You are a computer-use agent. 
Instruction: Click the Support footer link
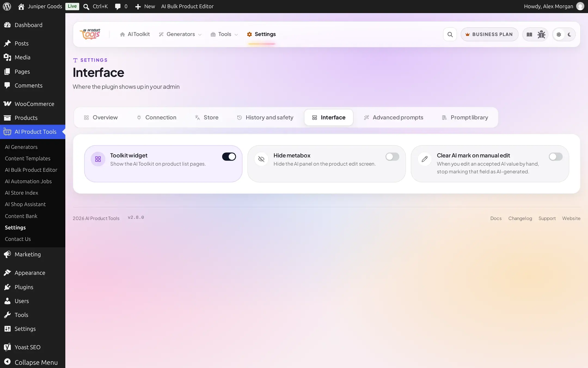[547, 218]
